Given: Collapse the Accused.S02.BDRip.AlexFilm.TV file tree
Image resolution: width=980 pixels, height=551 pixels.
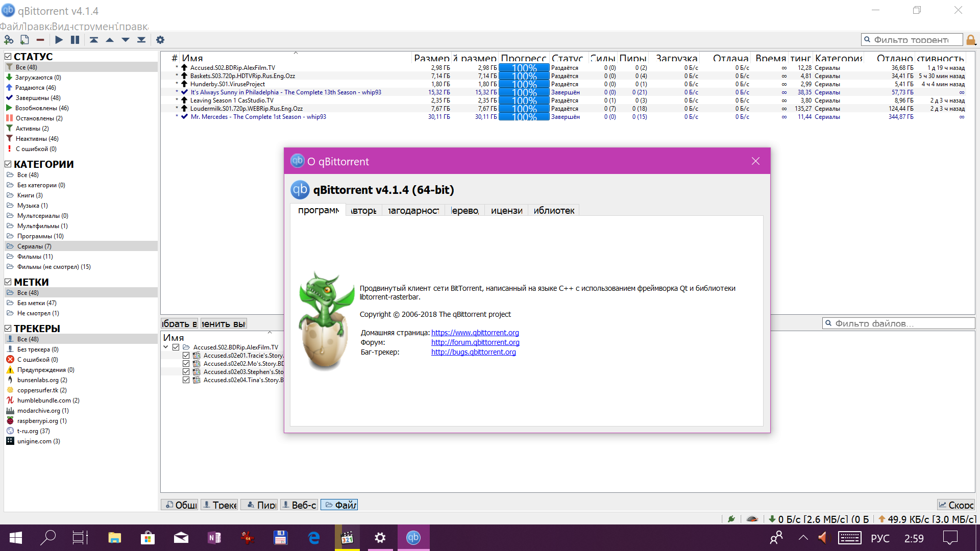Looking at the screenshot, I should point(165,346).
